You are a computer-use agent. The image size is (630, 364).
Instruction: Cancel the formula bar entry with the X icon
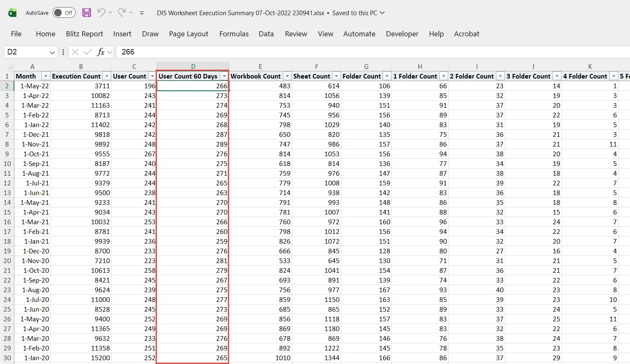(75, 52)
